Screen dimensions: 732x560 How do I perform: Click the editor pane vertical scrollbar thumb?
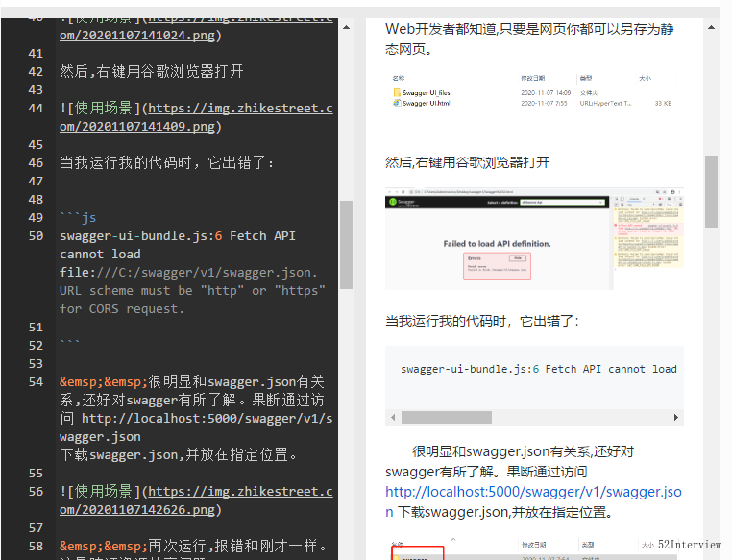tap(346, 245)
